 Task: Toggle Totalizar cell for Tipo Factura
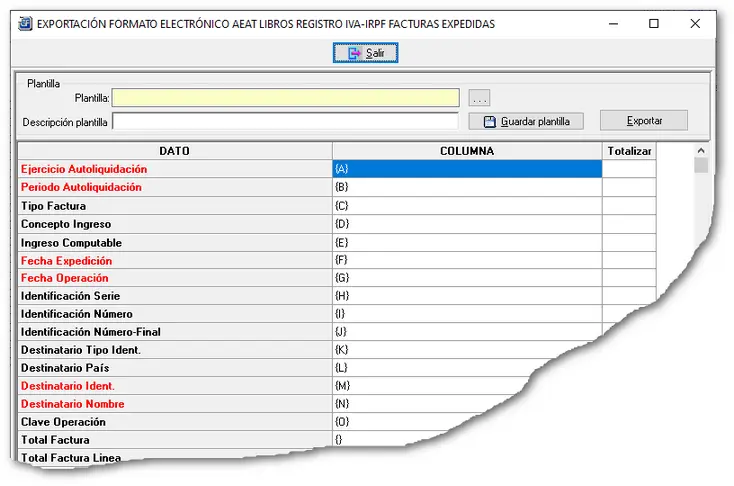(629, 205)
